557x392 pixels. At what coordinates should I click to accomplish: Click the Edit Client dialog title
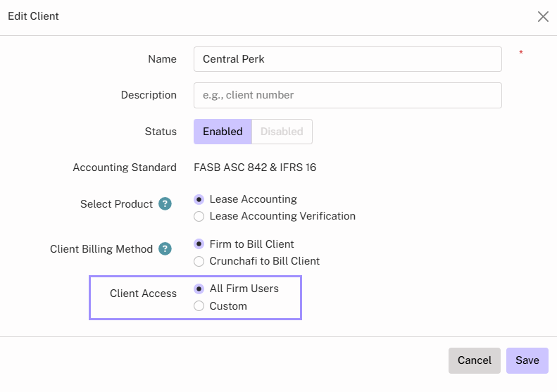(33, 16)
